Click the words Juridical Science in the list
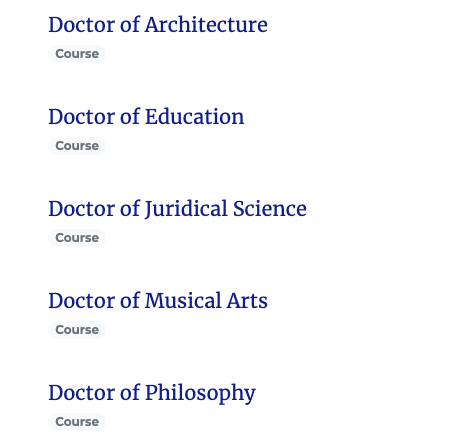Screen dimensions: 459x446 click(x=226, y=209)
